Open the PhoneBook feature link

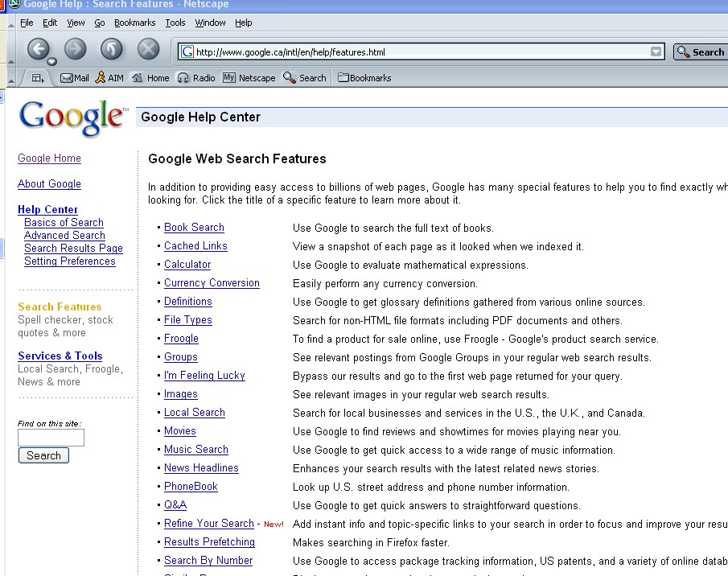point(191,487)
